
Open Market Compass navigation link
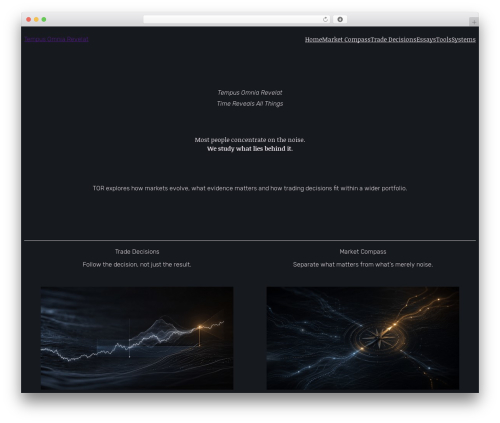click(346, 39)
